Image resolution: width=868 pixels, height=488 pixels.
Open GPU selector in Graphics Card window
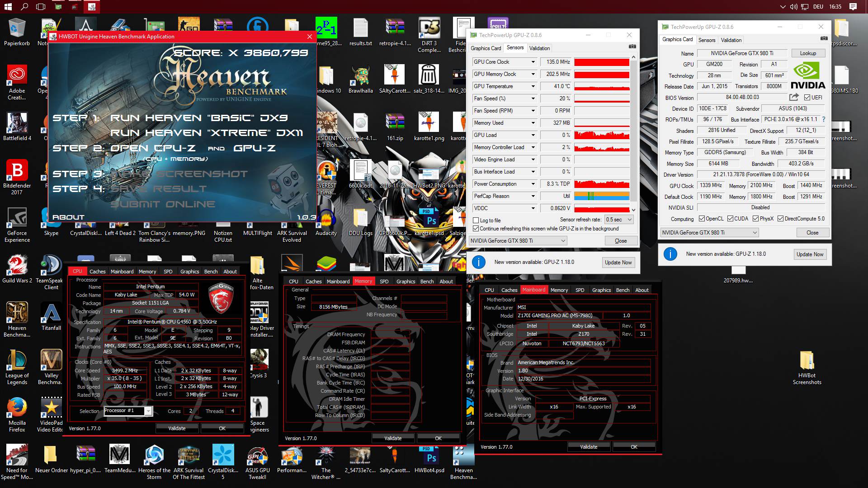tap(709, 233)
